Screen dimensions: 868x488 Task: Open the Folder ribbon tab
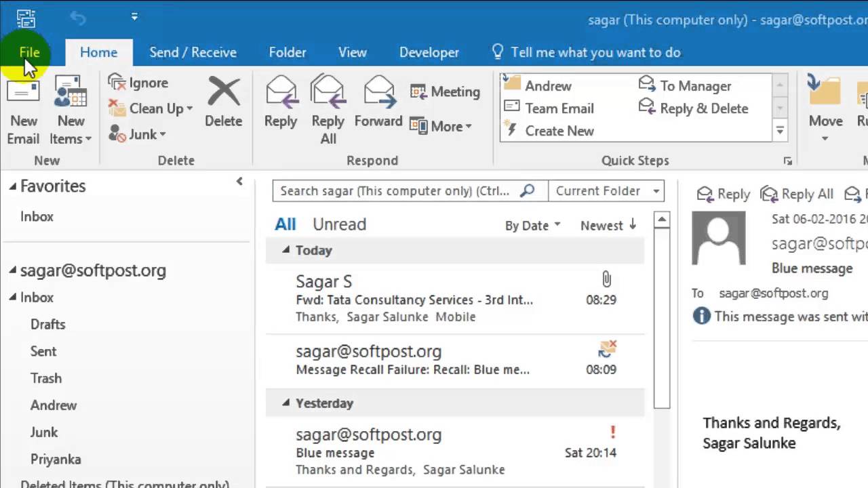[288, 52]
